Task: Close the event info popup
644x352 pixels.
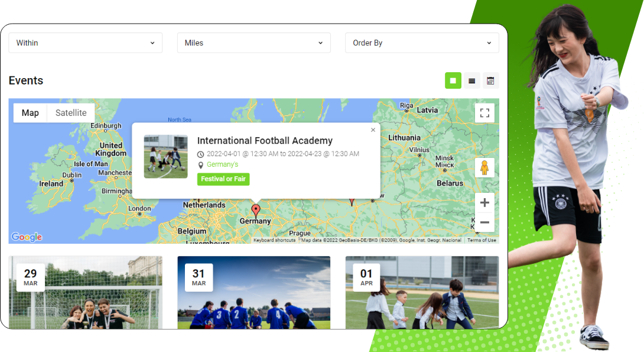Action: pyautogui.click(x=373, y=130)
